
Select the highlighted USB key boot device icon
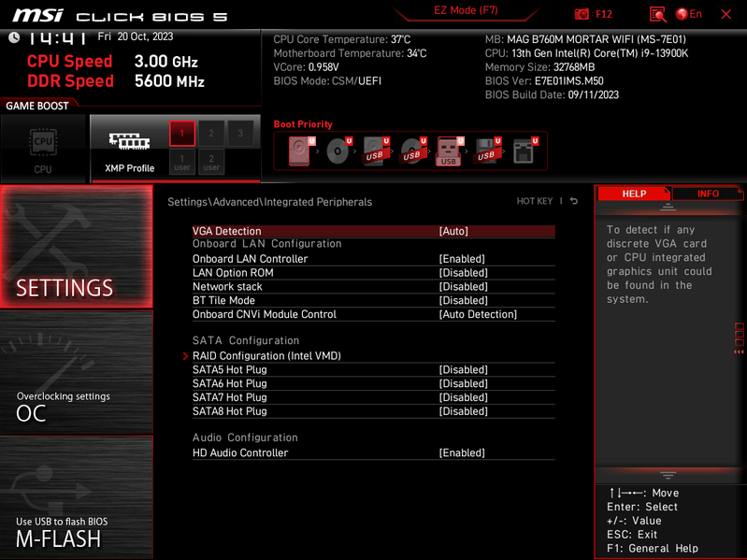pyautogui.click(x=449, y=151)
